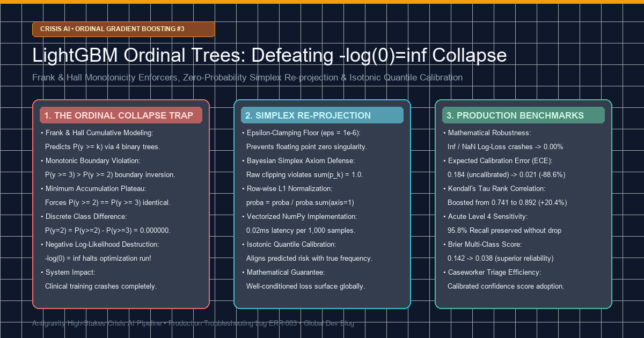Click '0.184 (uncalibrated) -> 0.021 (-88.6%)'
Screen dimensions: 644x338
coord(506,174)
